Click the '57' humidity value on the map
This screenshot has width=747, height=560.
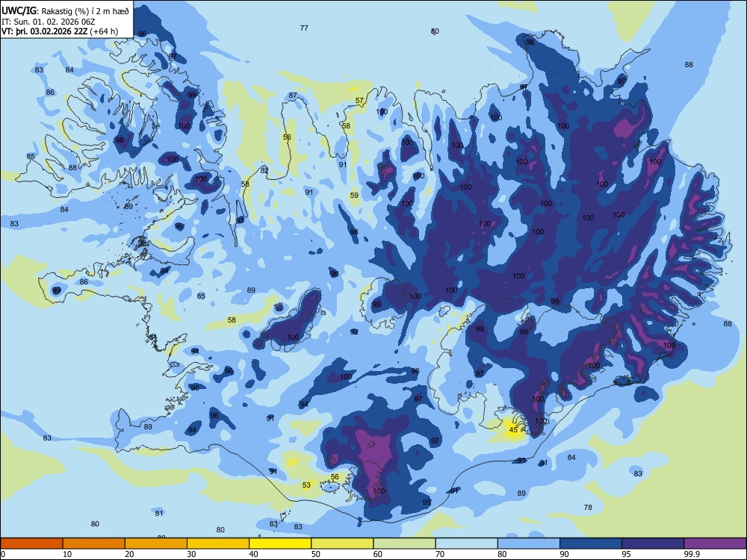(359, 101)
